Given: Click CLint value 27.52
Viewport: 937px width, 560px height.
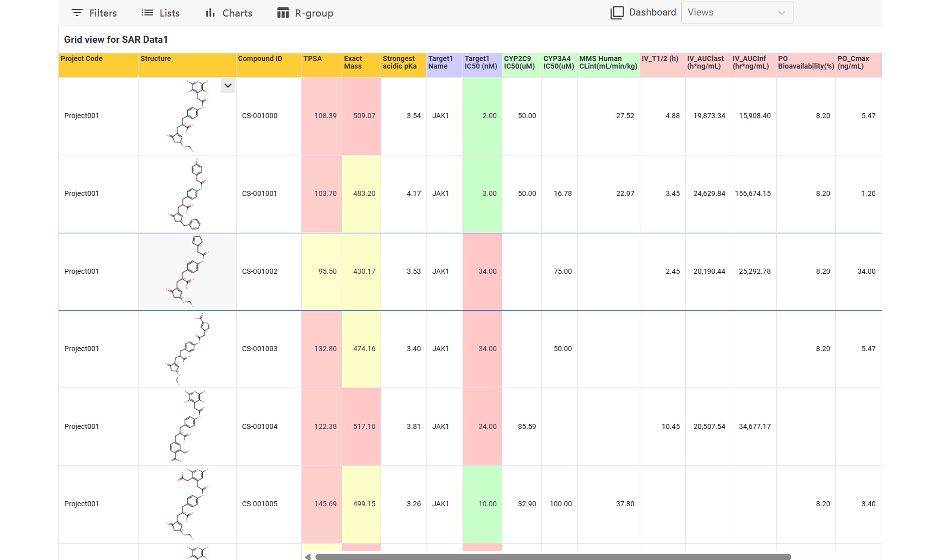Looking at the screenshot, I should 625,116.
